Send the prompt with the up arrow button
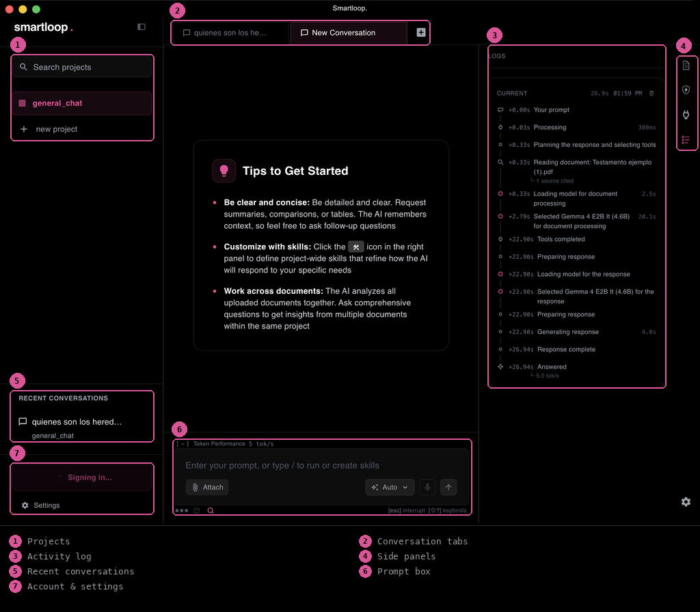This screenshot has height=612, width=700. 448,487
